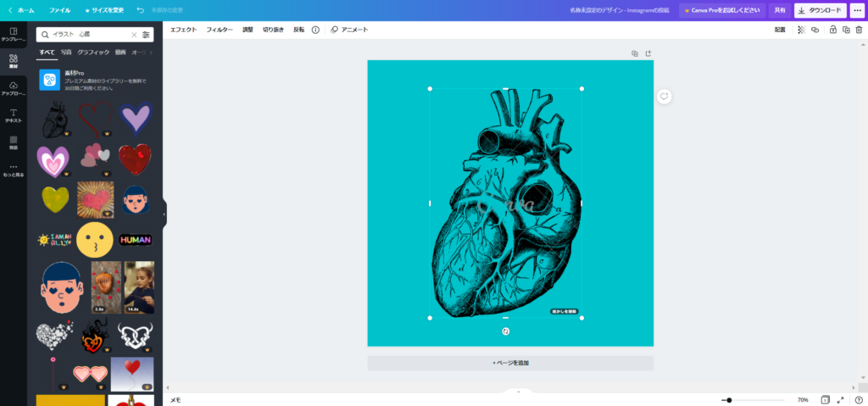Open the フィルター filter panel
This screenshot has height=406, width=868.
coord(220,30)
